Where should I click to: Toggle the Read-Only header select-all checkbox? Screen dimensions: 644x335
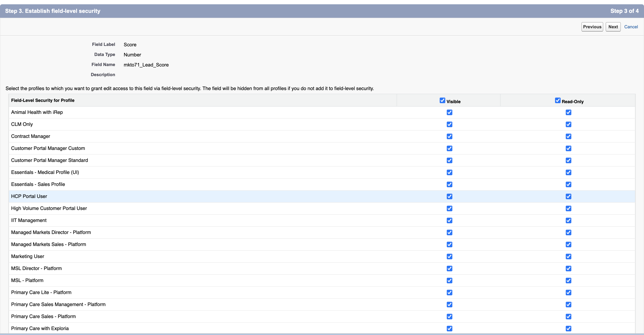[x=558, y=100]
